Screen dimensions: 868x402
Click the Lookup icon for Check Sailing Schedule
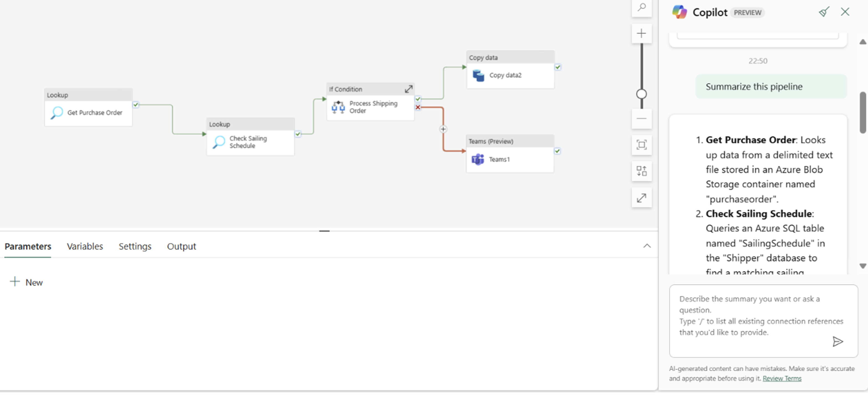tap(219, 142)
